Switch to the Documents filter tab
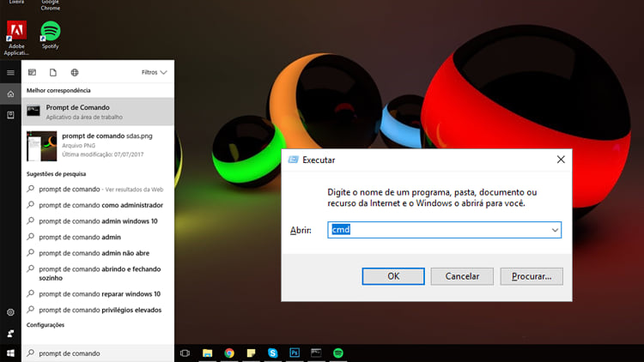644x362 pixels. tap(52, 73)
